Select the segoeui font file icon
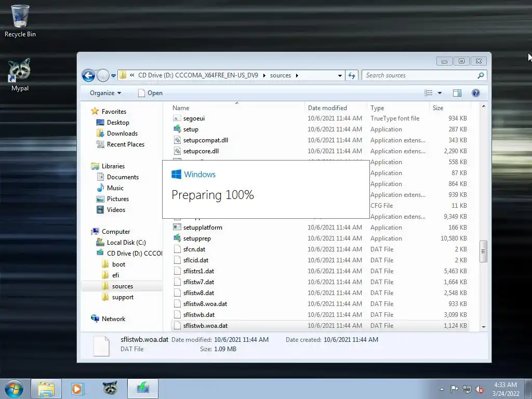 [x=177, y=118]
